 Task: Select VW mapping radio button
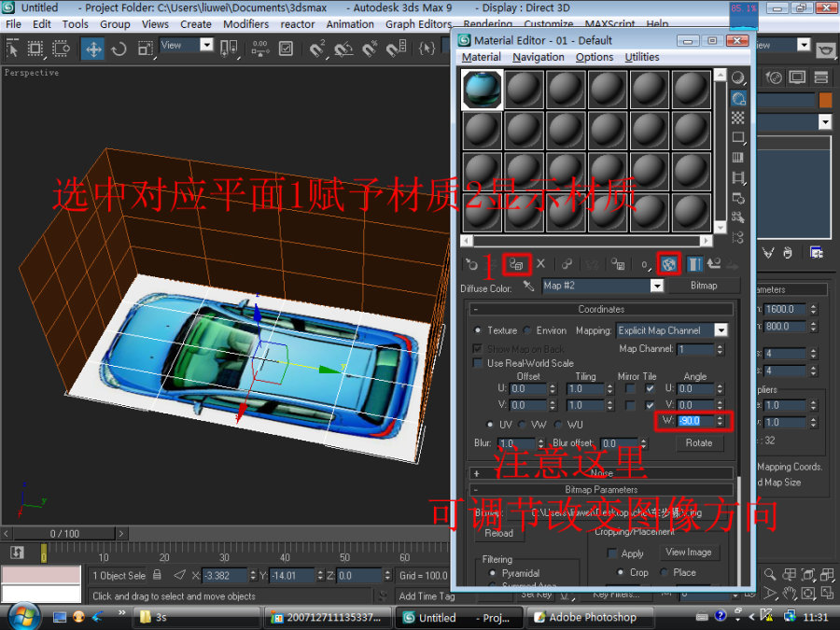click(523, 425)
